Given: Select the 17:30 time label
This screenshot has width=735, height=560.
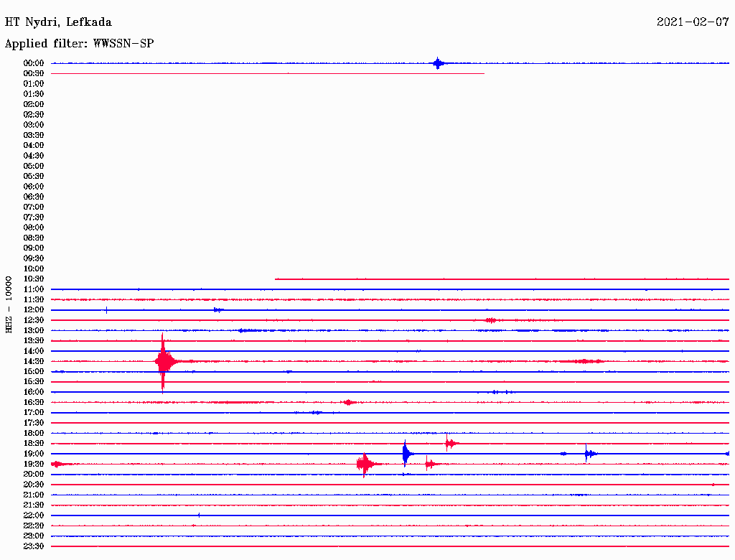Looking at the screenshot, I should click(34, 423).
